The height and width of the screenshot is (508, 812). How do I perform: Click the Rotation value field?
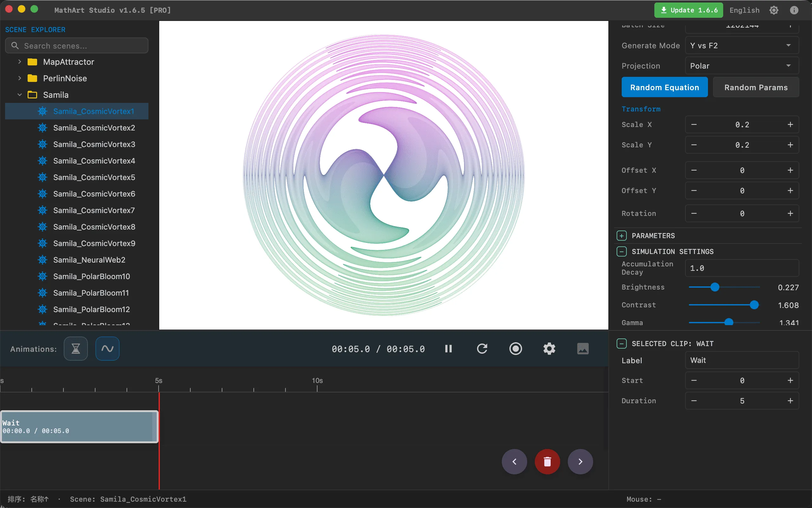coord(742,213)
